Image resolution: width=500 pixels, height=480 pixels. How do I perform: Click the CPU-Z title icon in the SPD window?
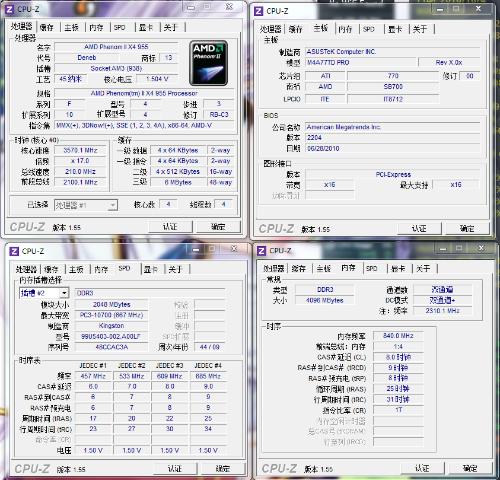[14, 251]
